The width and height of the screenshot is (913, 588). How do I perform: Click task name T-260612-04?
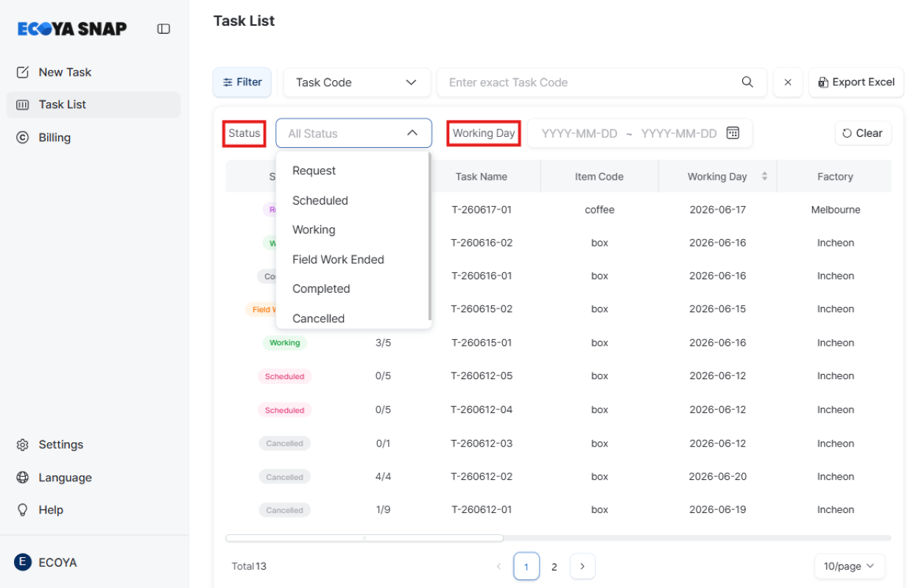coord(482,410)
